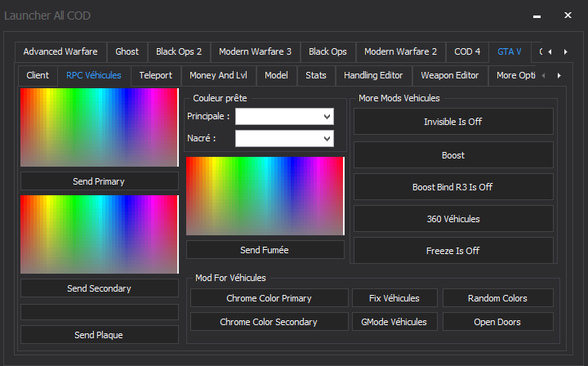Switch to Advanced Warfare tab
This screenshot has height=366, width=588.
pos(60,51)
